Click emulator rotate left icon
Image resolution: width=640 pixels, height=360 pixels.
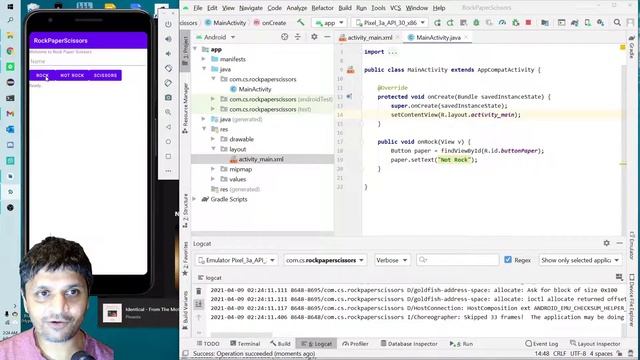click(x=168, y=68)
